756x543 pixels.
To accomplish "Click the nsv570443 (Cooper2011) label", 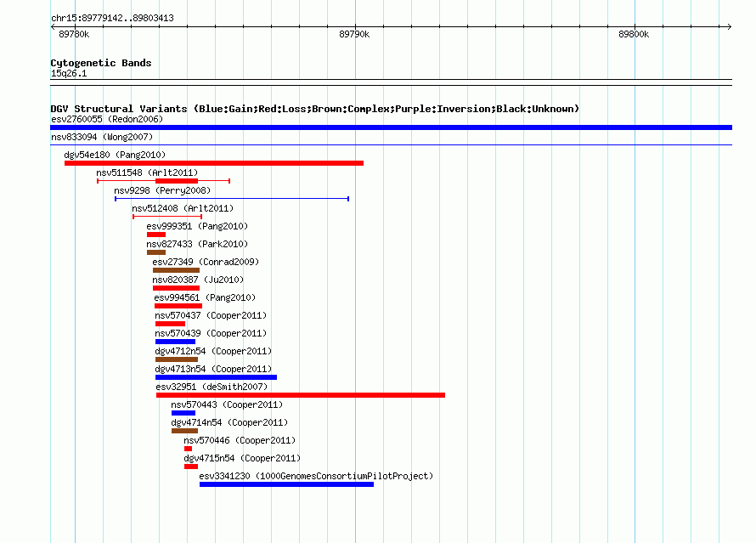I will coord(227,404).
